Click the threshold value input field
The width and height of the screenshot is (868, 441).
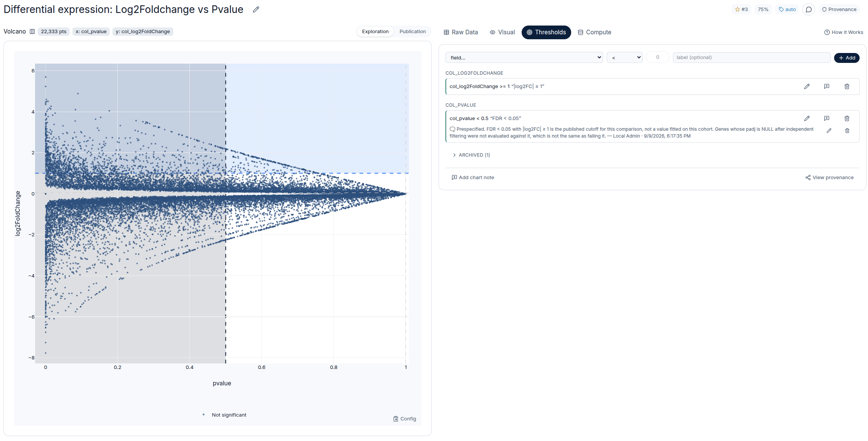(658, 57)
